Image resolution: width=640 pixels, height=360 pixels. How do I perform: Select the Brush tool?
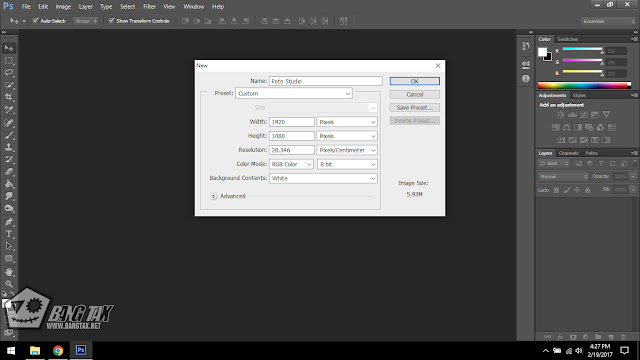tap(9, 135)
